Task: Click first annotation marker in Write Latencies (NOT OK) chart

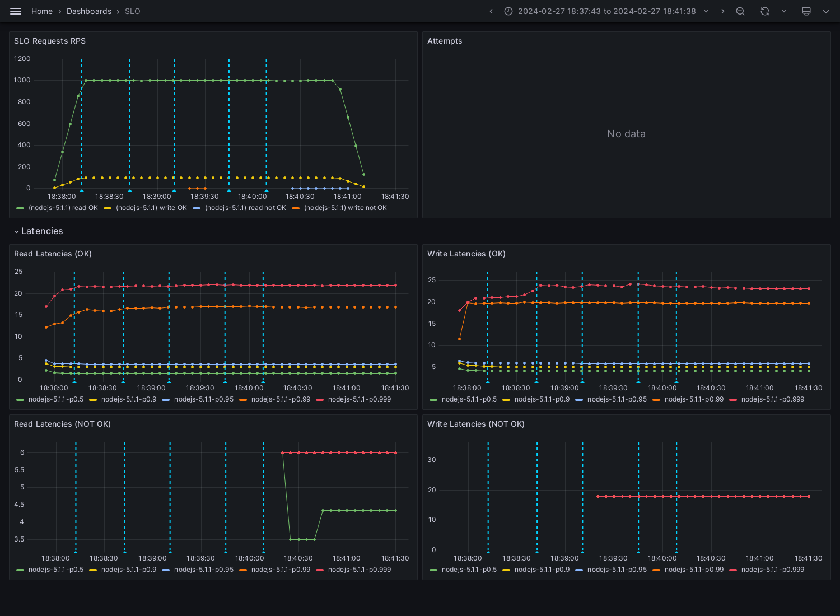Action: click(488, 552)
